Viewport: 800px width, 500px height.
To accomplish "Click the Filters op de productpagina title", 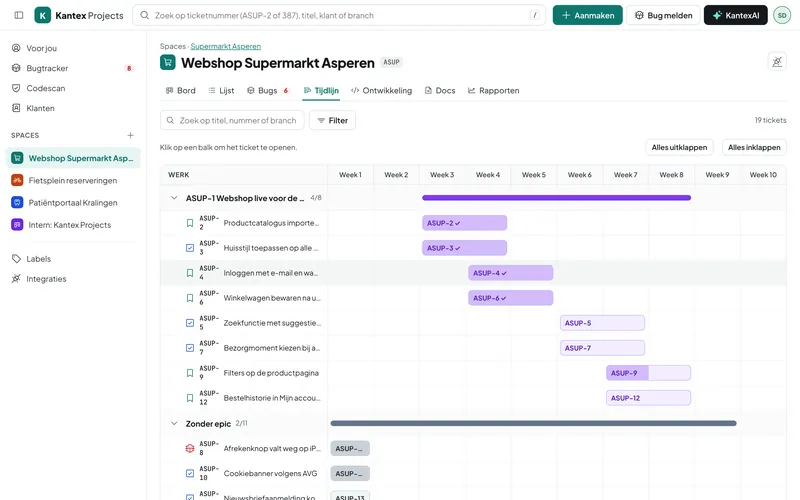I will coord(271,373).
